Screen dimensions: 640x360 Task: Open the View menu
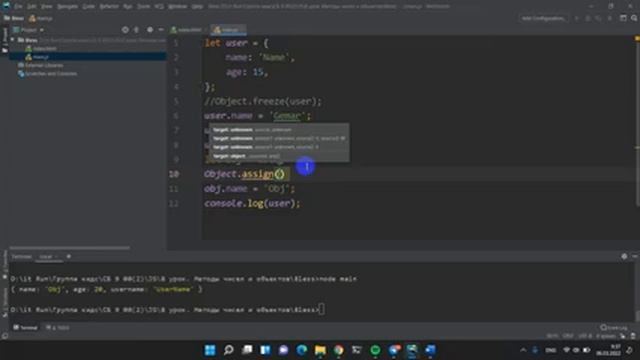[x=47, y=7]
